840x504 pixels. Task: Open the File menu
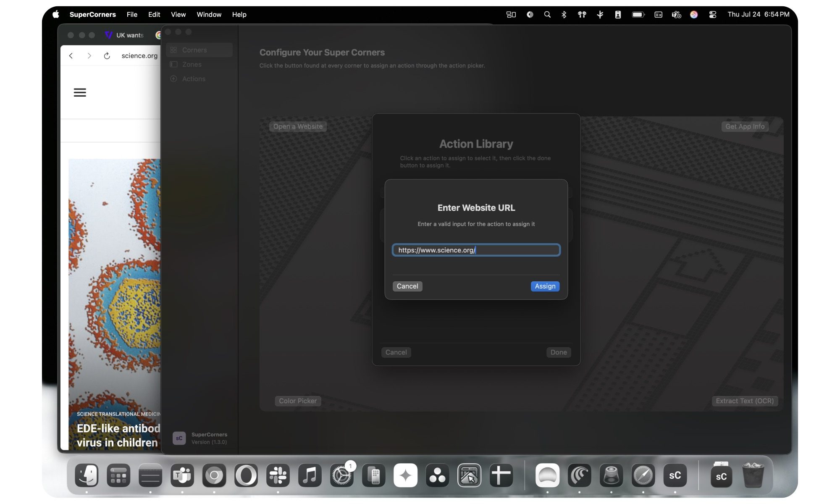tap(132, 14)
